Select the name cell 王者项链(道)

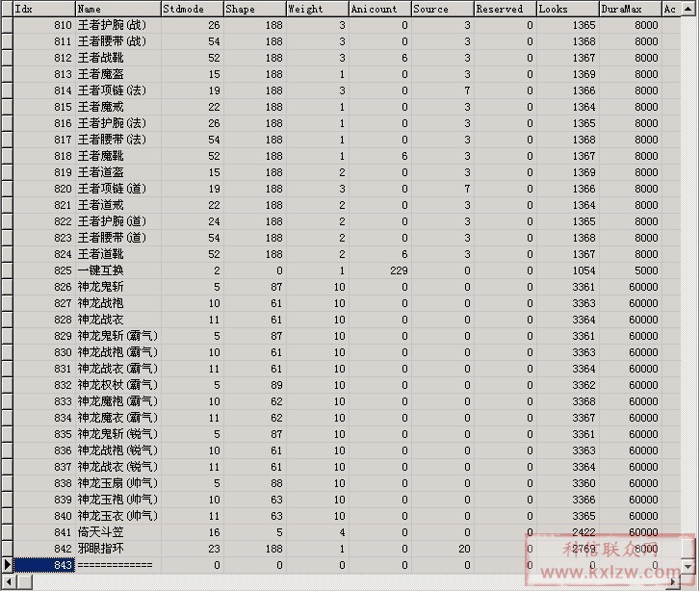117,189
